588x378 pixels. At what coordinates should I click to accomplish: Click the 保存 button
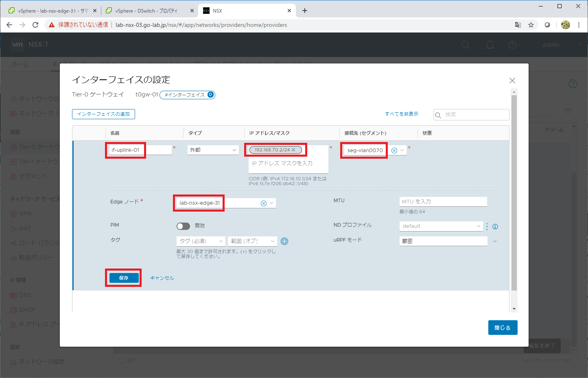(124, 278)
